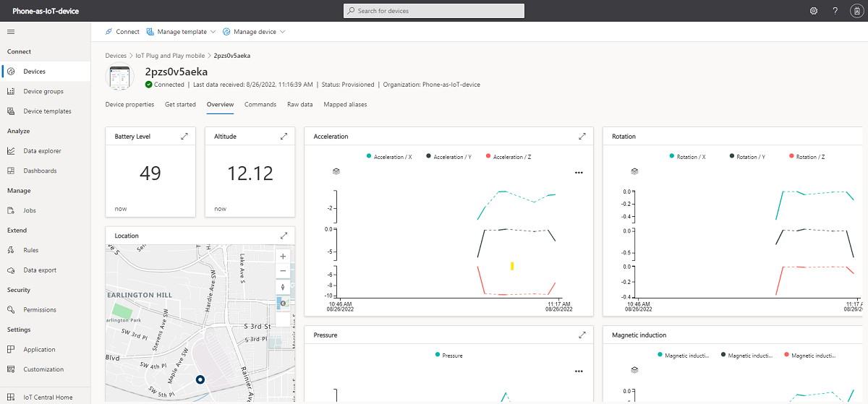This screenshot has width=868, height=404.
Task: Expand the Pressure chart to fullscreen
Action: coord(582,335)
